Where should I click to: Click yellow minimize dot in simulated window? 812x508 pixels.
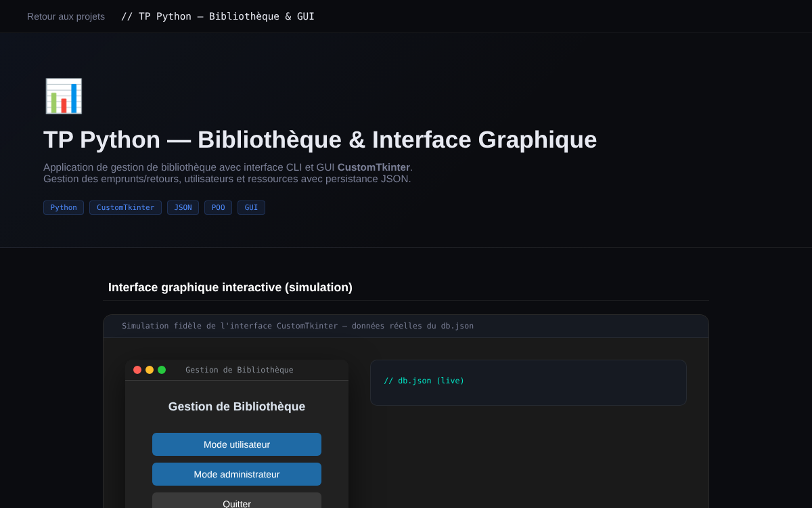150,370
